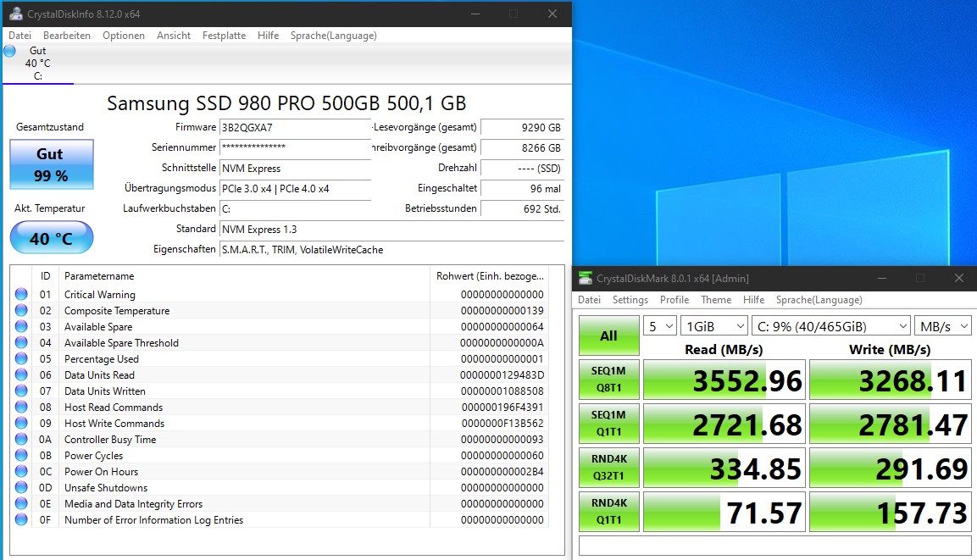Screen dimensions: 977x560
Task: Click the 40 °C temperature button
Action: (52, 238)
